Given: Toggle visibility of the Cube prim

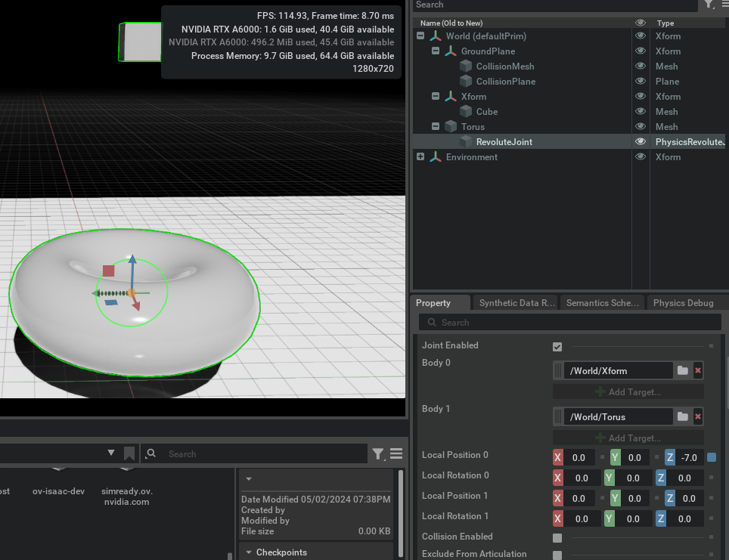Looking at the screenshot, I should (641, 112).
